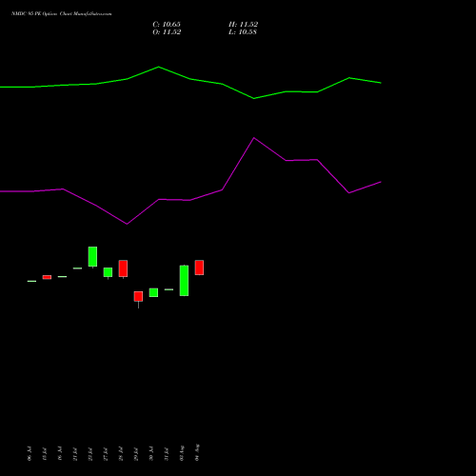
Task: Click the '06 Jul' date label on axis
Action: point(30,453)
